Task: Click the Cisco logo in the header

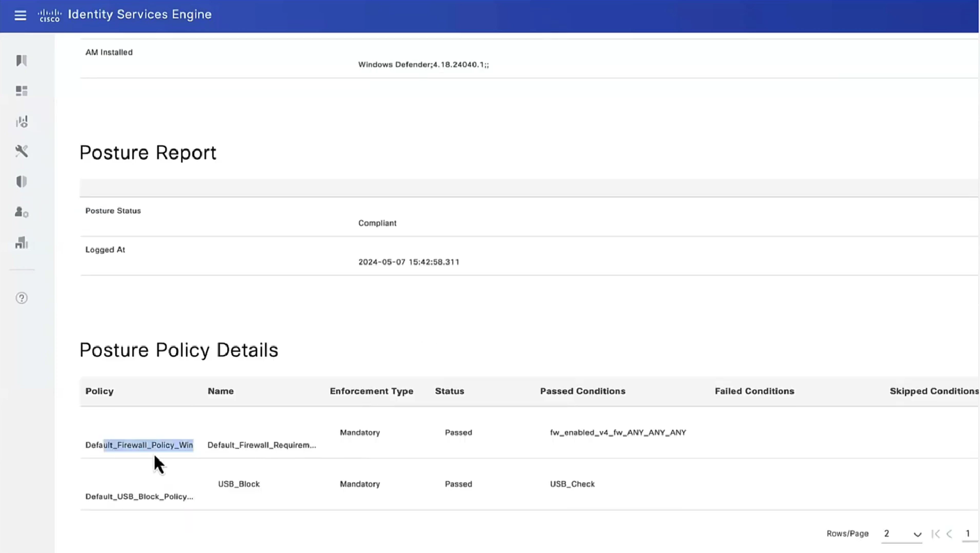Action: tap(49, 15)
